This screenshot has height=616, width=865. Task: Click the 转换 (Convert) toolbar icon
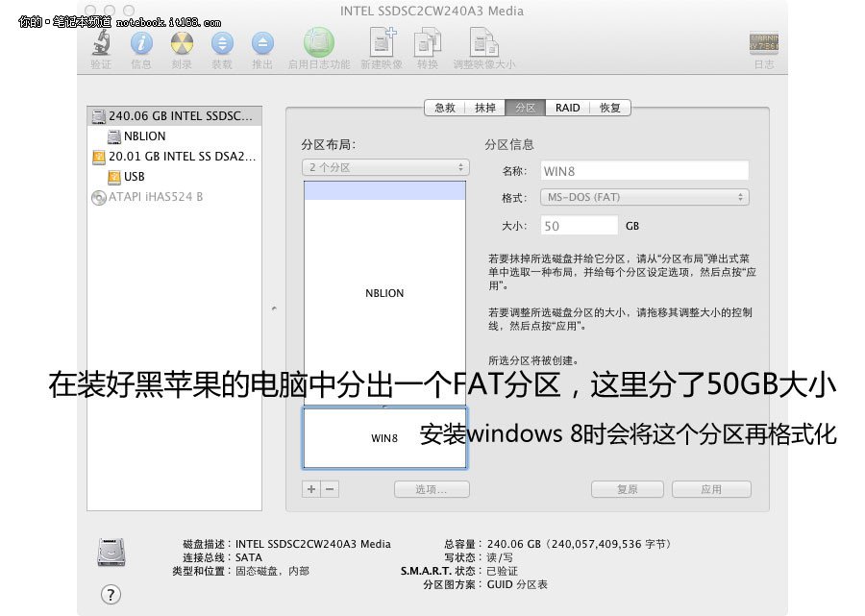[x=426, y=42]
